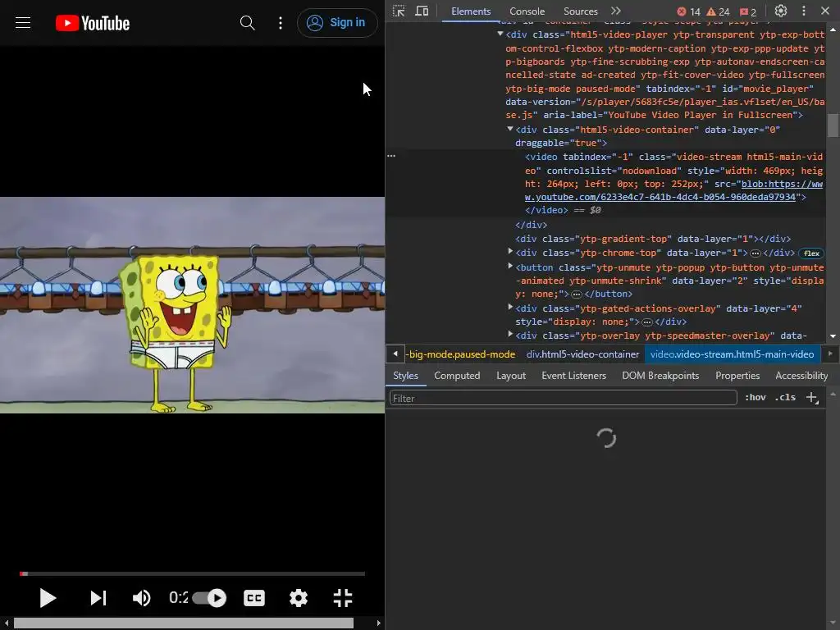Click the Elements tree scroll-down arrow
This screenshot has width=840, height=630.
833,336
